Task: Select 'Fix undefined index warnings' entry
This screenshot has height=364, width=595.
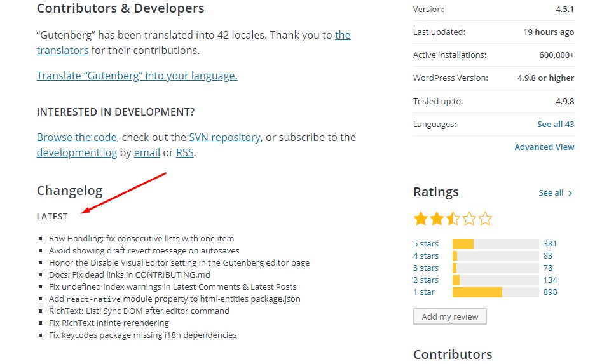Action: tap(173, 287)
